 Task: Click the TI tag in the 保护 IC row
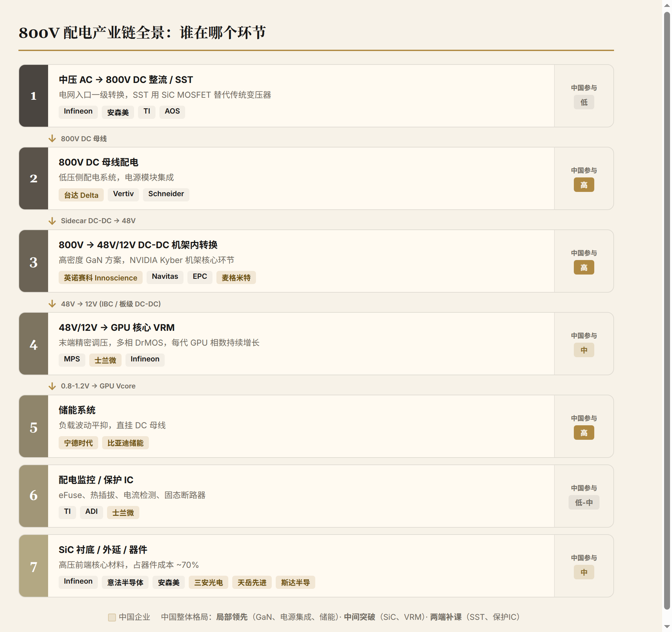(67, 512)
